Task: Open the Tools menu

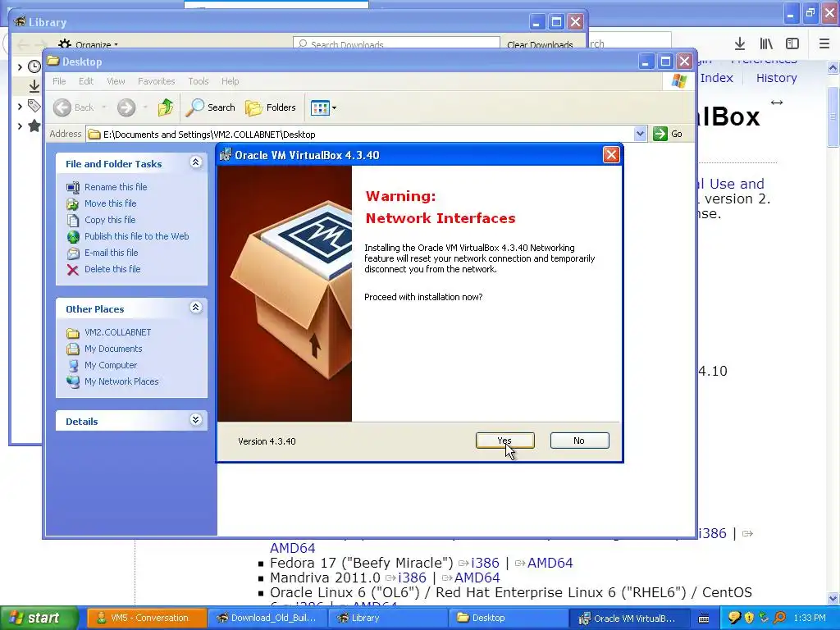Action: (x=199, y=81)
